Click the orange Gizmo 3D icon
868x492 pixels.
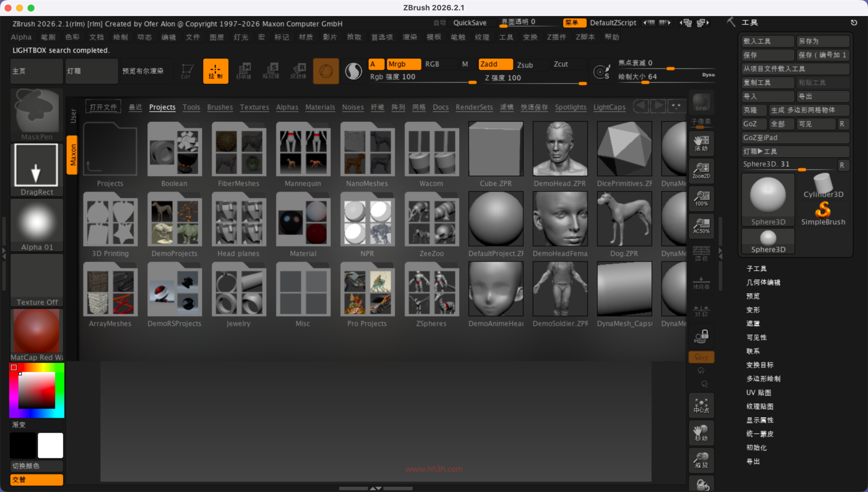tap(326, 71)
